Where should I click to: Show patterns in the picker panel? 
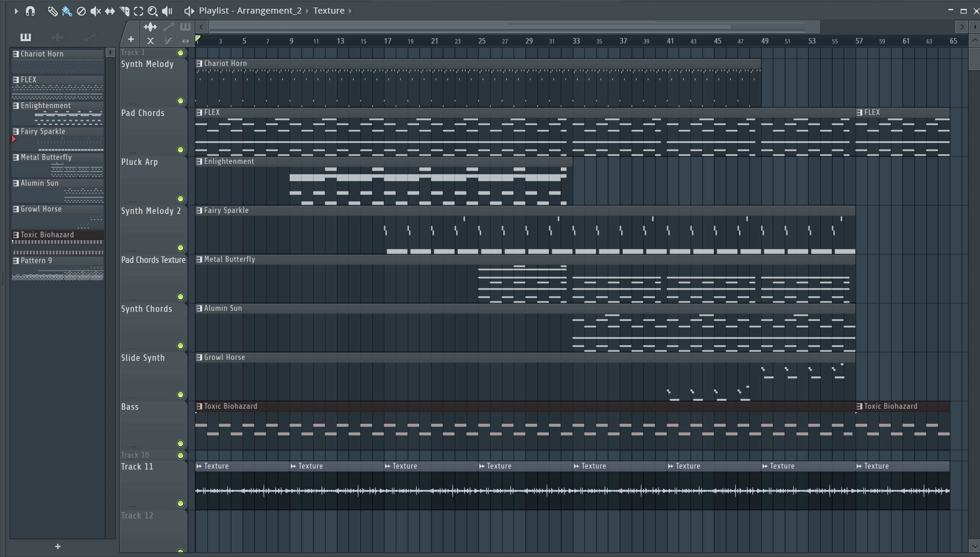[26, 37]
